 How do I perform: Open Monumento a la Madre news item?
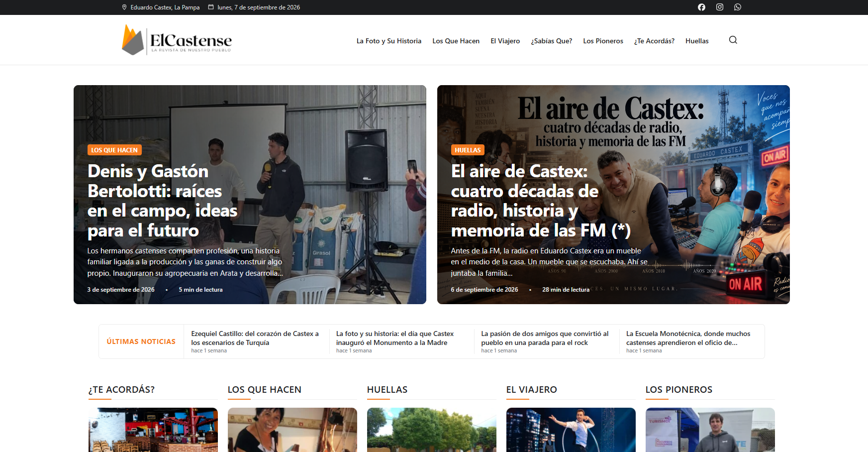click(396, 338)
